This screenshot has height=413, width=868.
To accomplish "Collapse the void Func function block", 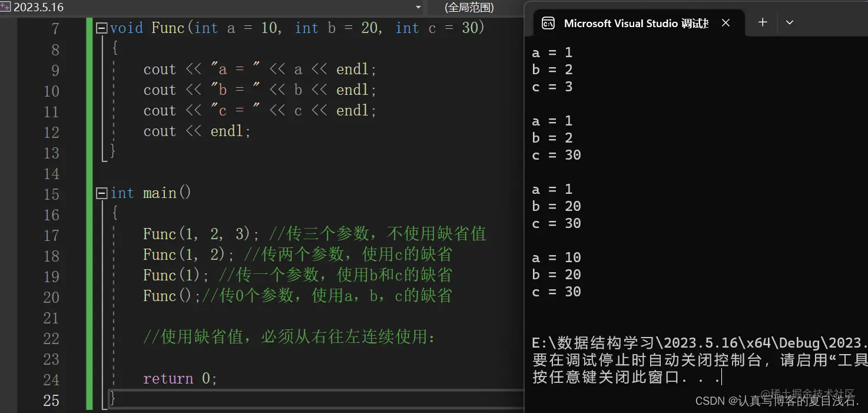I will click(x=102, y=28).
